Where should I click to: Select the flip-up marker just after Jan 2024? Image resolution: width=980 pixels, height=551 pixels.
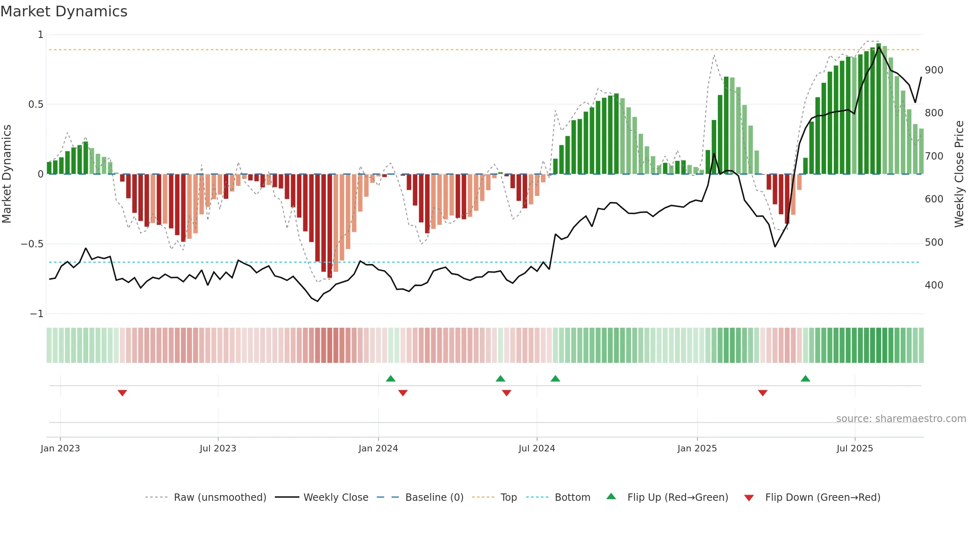391,378
